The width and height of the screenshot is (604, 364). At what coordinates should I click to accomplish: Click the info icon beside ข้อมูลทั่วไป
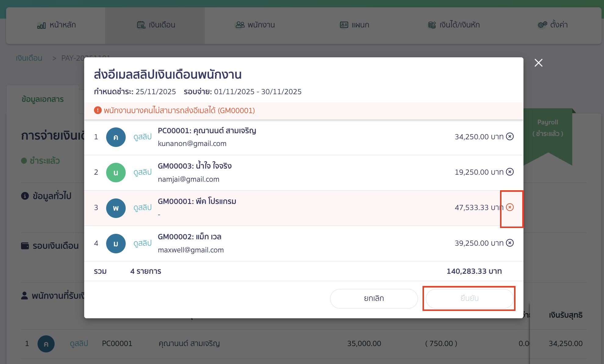pyautogui.click(x=25, y=195)
